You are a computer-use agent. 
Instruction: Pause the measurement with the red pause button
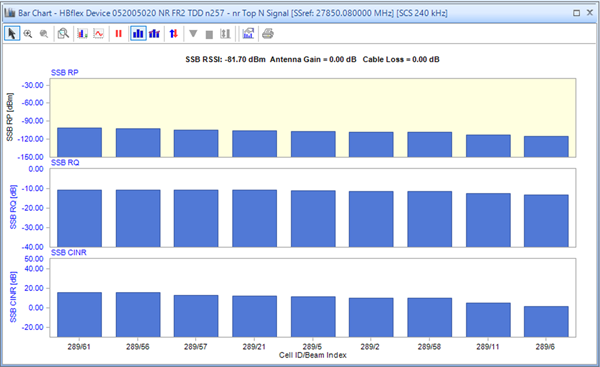[x=119, y=34]
